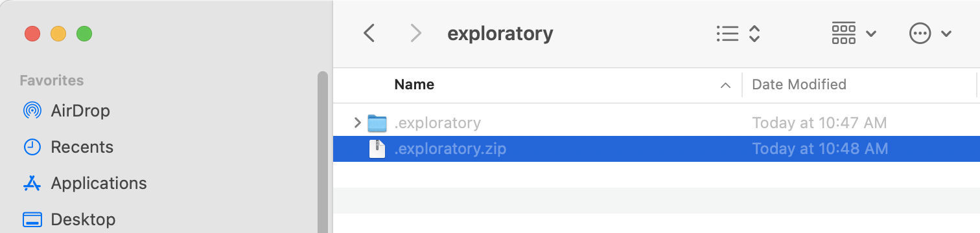Sort by the Date Modified column
Viewport: 980px width, 233px height.
click(x=799, y=84)
